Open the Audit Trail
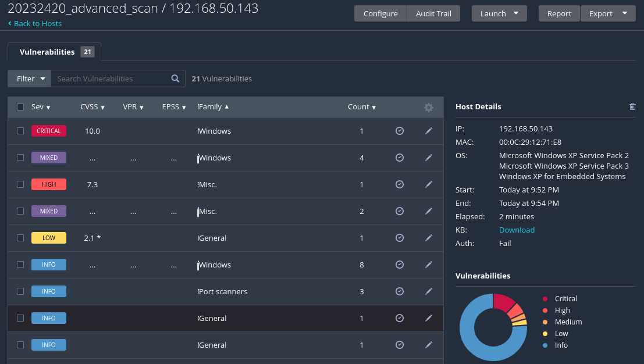Screen dimensions: 644x364 433,13
